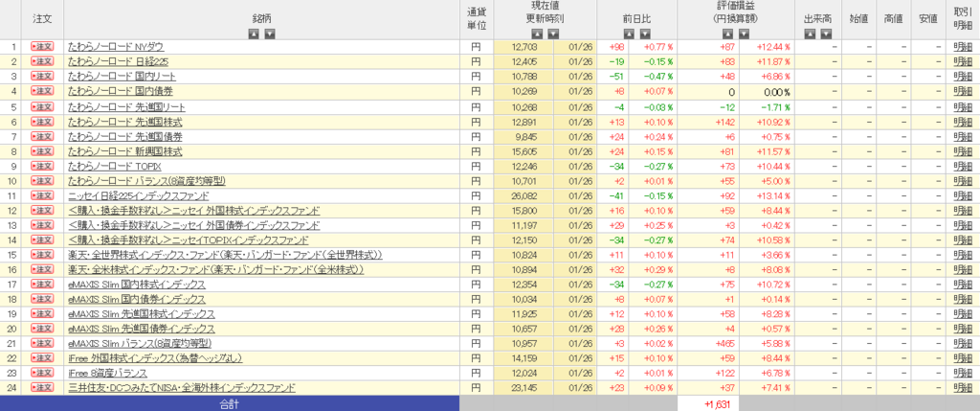Click 注文 button for eMAXIS Slim バランス(8資産均等型)

click(x=42, y=344)
